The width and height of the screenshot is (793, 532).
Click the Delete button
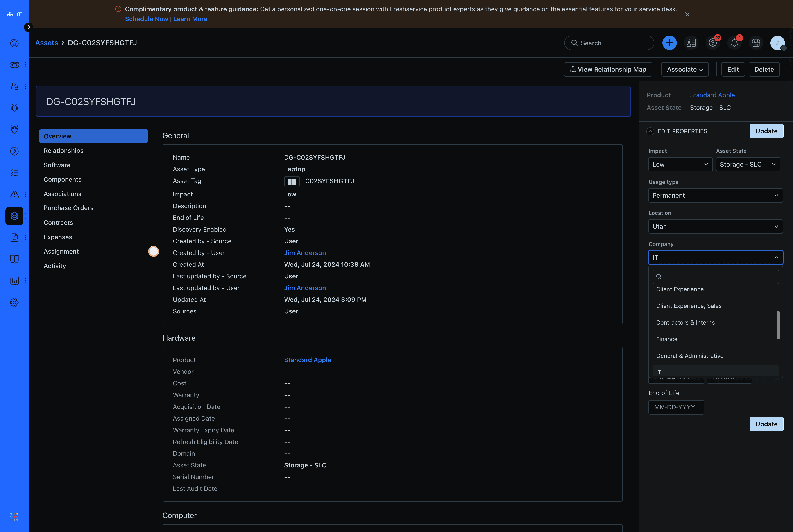coord(764,69)
